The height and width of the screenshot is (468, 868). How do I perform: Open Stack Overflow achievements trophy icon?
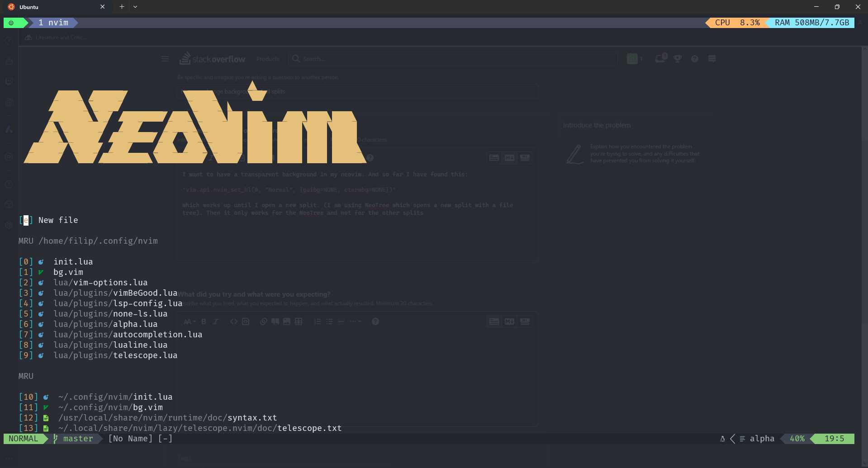[678, 59]
